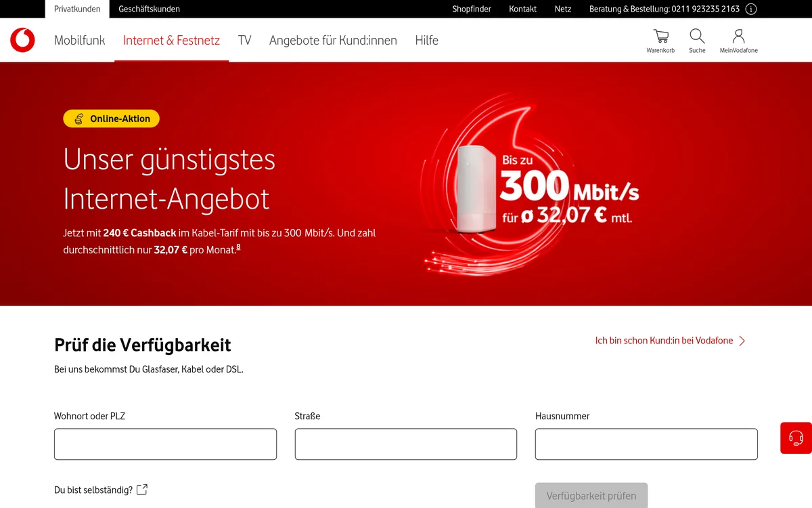Click the 300 Mbit/s banner text

569,188
